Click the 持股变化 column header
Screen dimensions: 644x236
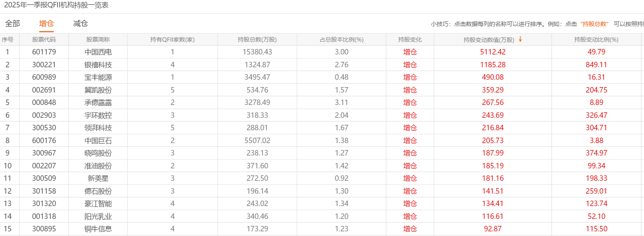tap(410, 40)
